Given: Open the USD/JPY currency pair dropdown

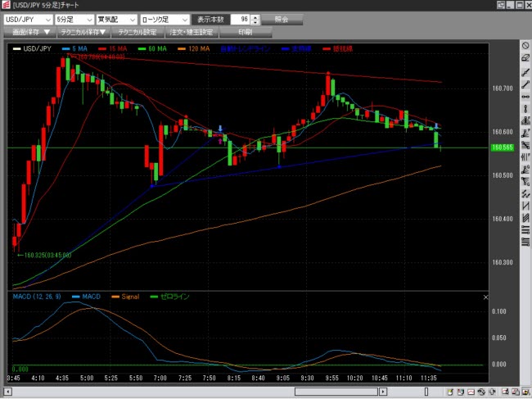Looking at the screenshot, I should coord(28,20).
